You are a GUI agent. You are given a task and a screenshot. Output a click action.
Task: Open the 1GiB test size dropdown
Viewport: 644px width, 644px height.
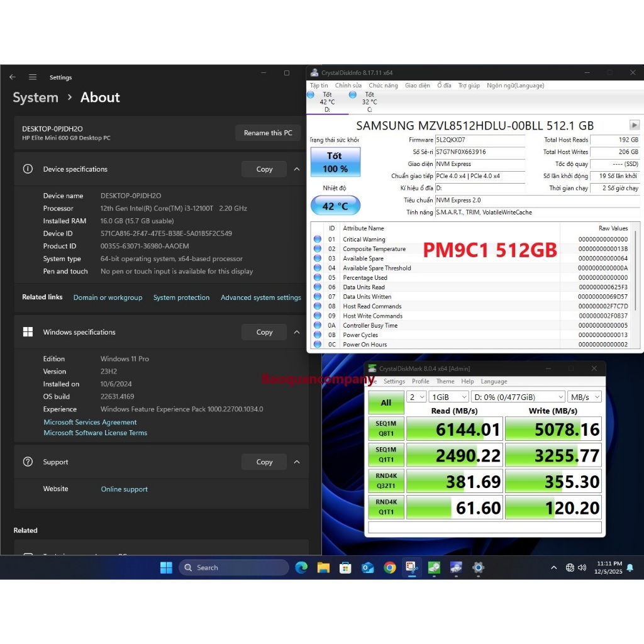tap(448, 397)
